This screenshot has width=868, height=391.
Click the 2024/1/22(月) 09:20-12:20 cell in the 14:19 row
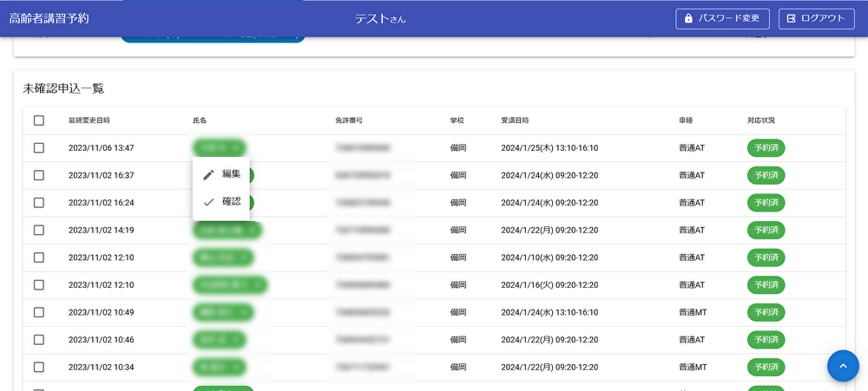(x=549, y=230)
